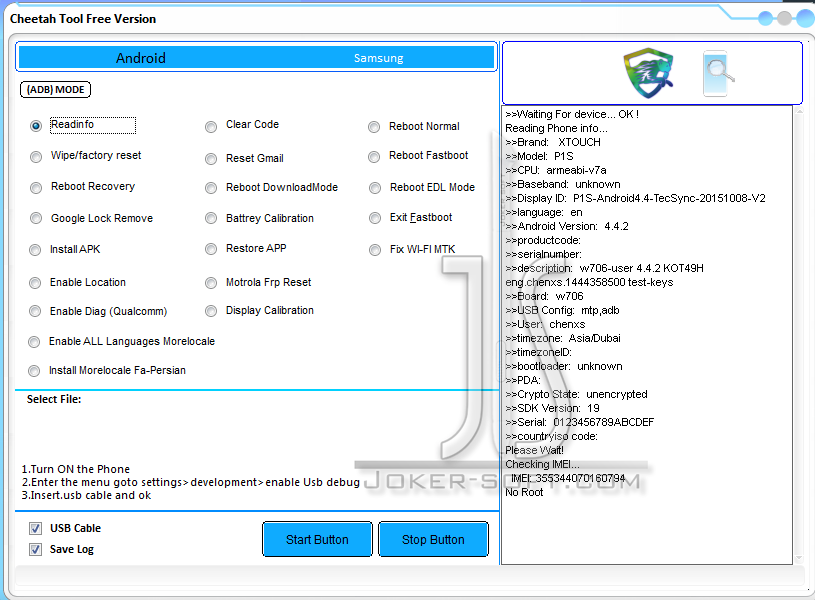The width and height of the screenshot is (815, 600).
Task: Click the Cheetah shield logo icon
Action: pyautogui.click(x=648, y=73)
